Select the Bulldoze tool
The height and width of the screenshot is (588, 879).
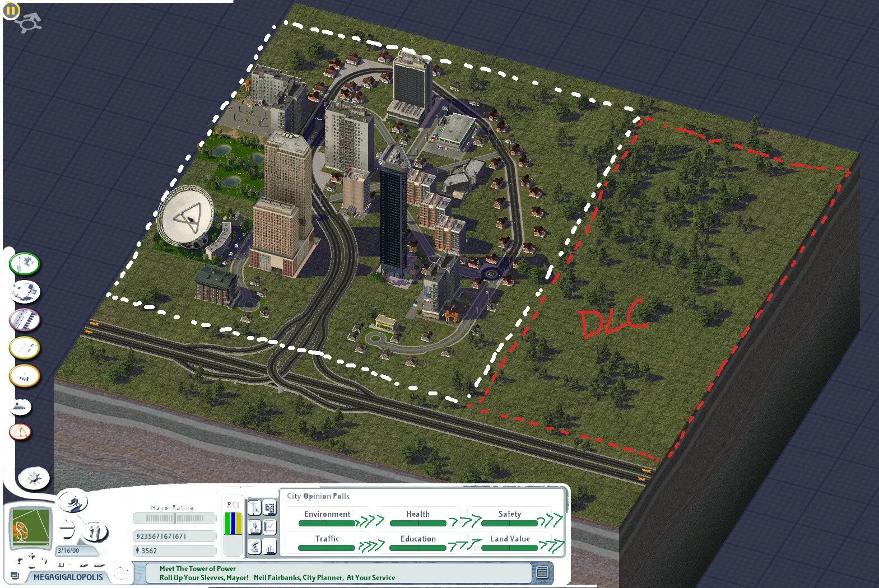[x=21, y=407]
